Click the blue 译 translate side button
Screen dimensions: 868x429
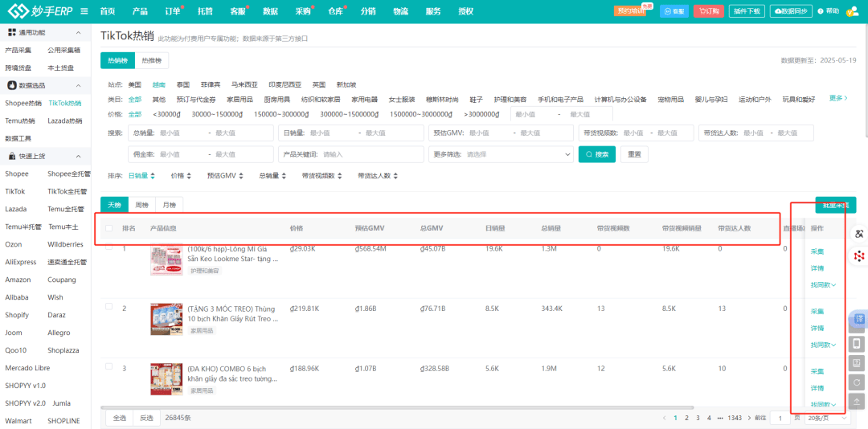[859, 319]
